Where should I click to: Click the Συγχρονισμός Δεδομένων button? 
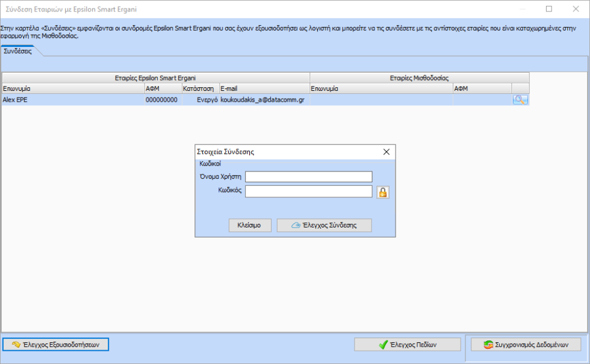pos(526,345)
